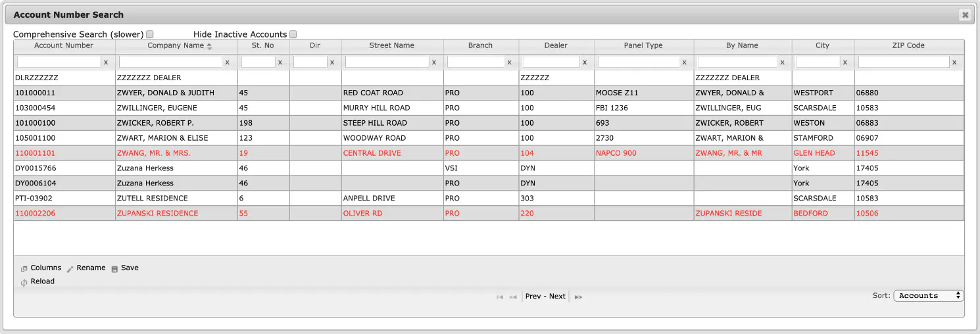Select account PTI-03902 cell
Viewport: 980px width, 334px height.
tap(64, 198)
